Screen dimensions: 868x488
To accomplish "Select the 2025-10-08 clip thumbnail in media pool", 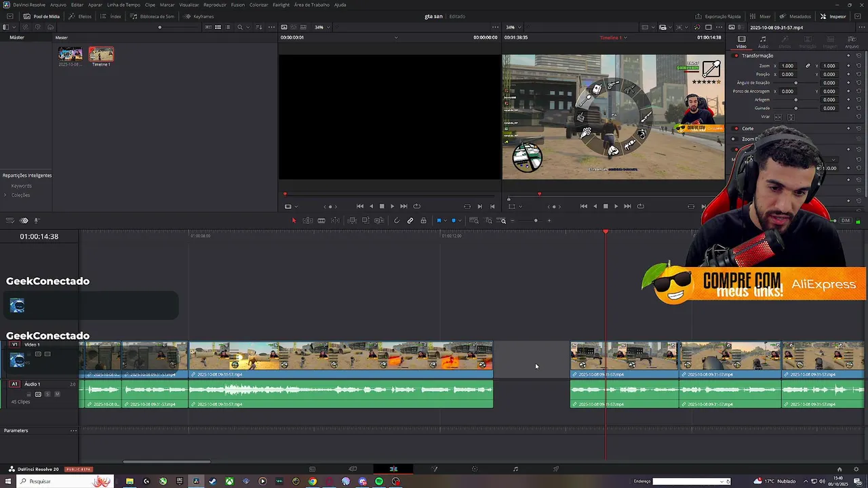I will coord(70,54).
